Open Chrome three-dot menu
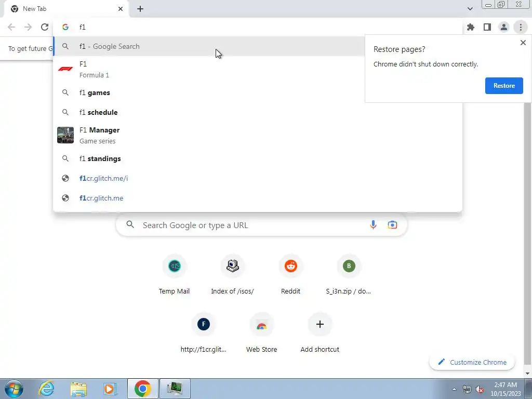The height and width of the screenshot is (399, 532). click(521, 27)
